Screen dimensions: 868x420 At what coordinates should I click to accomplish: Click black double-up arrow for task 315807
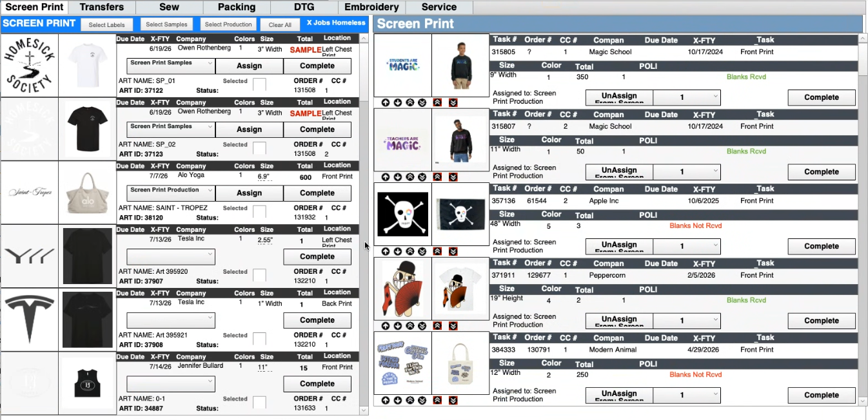pos(409,177)
